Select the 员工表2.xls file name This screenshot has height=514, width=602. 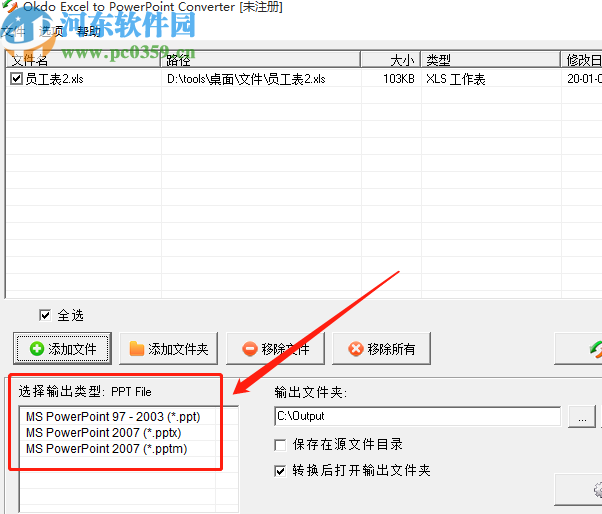click(x=54, y=79)
